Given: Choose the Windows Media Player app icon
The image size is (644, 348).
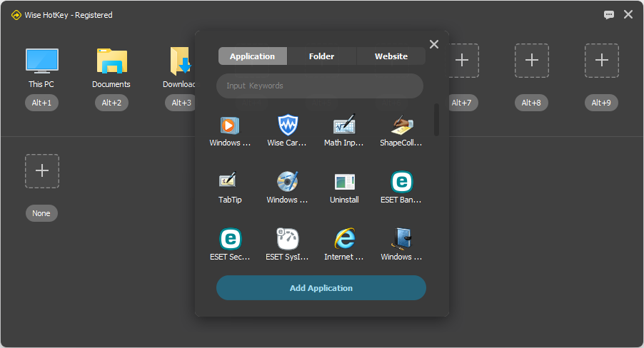Looking at the screenshot, I should pyautogui.click(x=230, y=126).
